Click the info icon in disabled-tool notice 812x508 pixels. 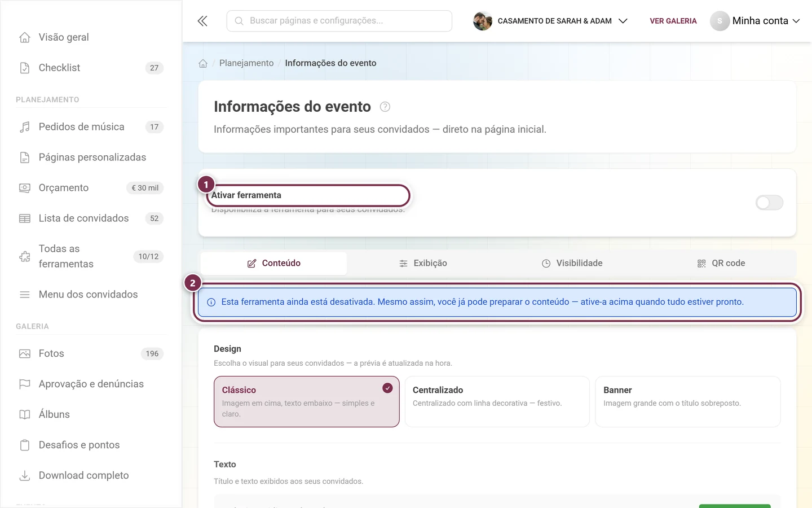[211, 303]
